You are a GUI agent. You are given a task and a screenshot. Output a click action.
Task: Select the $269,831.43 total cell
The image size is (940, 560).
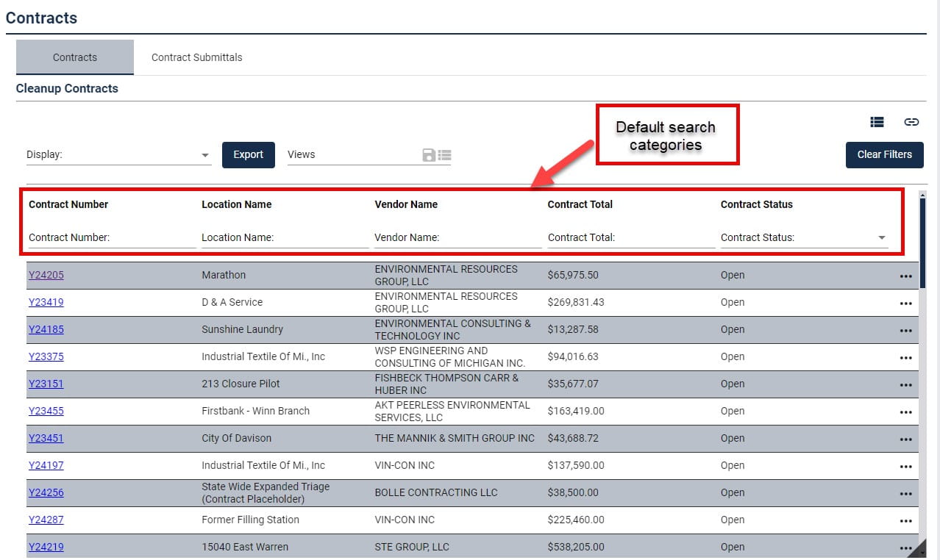[x=576, y=302]
